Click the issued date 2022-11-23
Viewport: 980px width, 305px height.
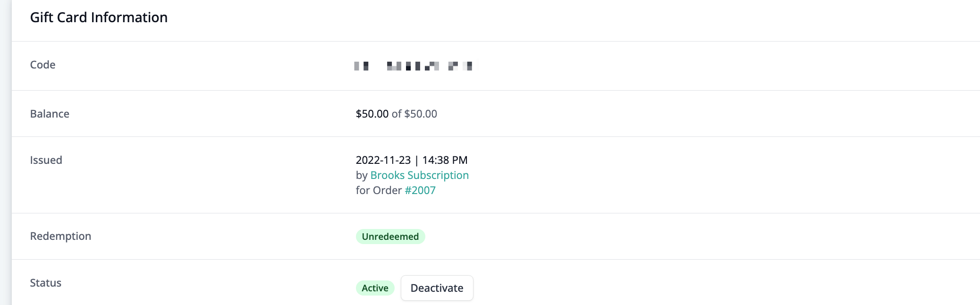pos(383,160)
